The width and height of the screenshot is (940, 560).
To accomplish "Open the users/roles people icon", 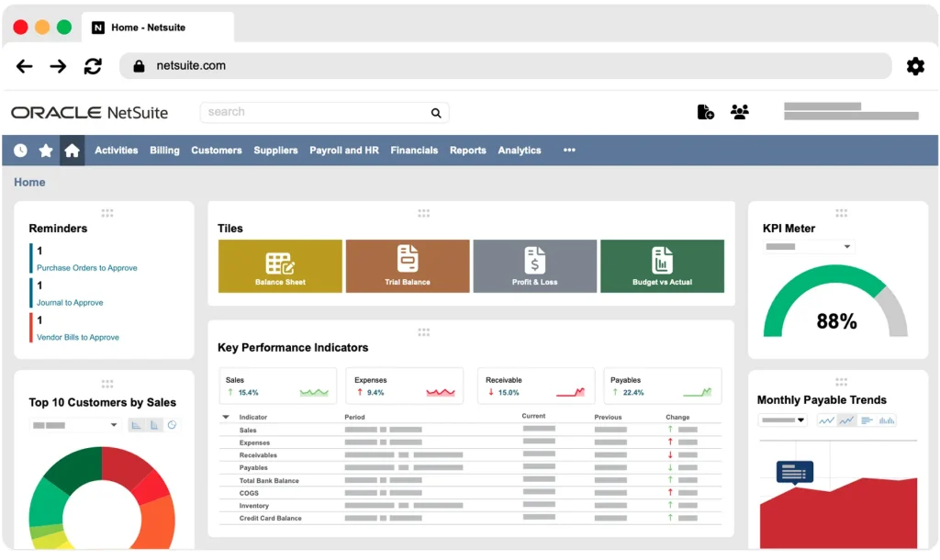I will (740, 112).
